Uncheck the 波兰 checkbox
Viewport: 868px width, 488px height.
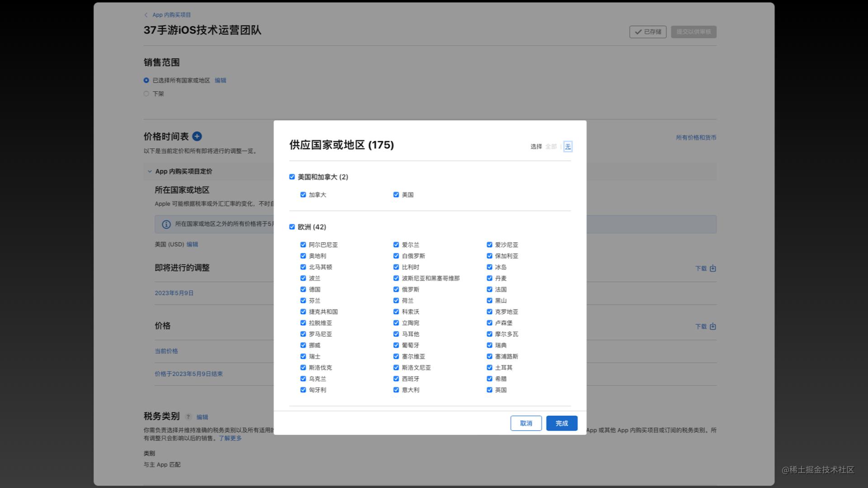coord(303,278)
